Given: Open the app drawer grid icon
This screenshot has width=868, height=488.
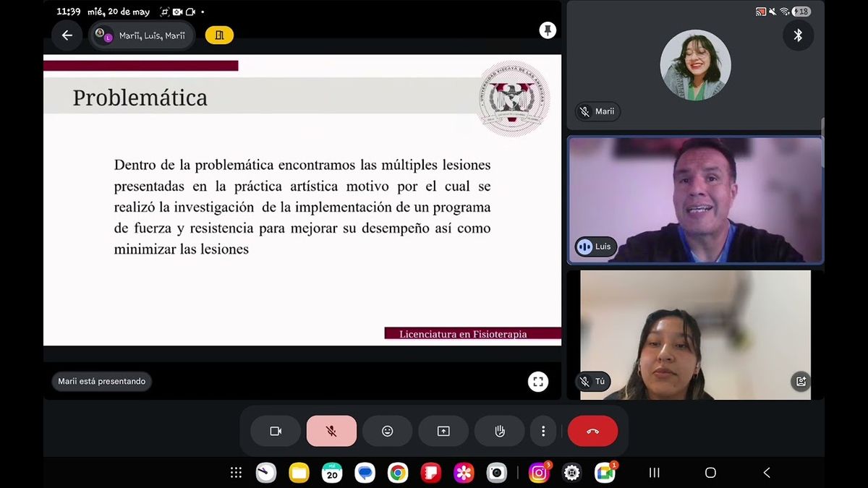Looking at the screenshot, I should pyautogui.click(x=236, y=473).
